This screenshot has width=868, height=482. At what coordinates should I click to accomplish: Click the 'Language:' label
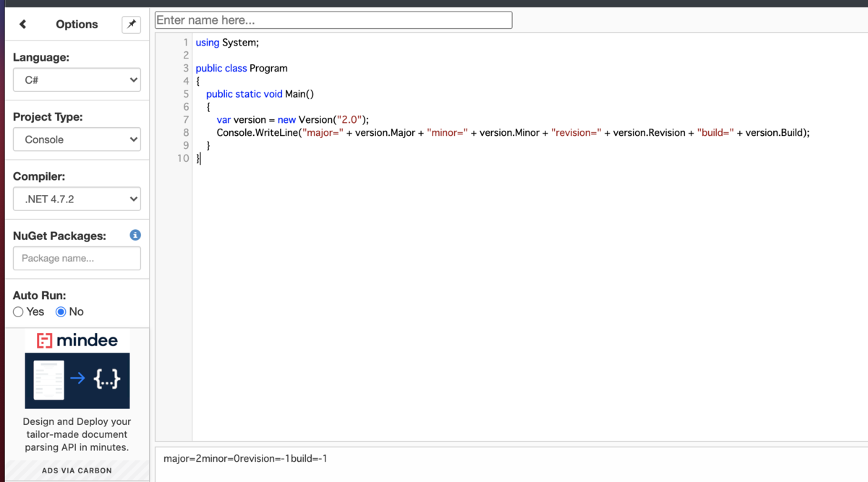click(x=41, y=57)
